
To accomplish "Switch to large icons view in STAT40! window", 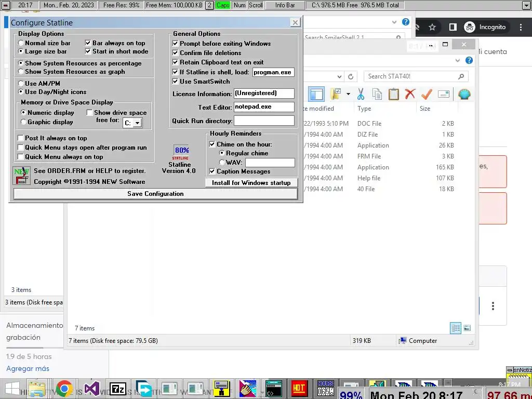I will (467, 328).
